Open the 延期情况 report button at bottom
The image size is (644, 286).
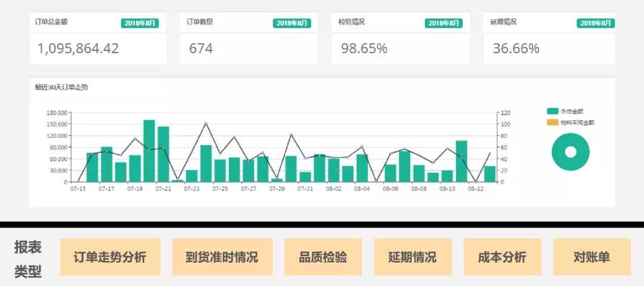pyautogui.click(x=412, y=257)
